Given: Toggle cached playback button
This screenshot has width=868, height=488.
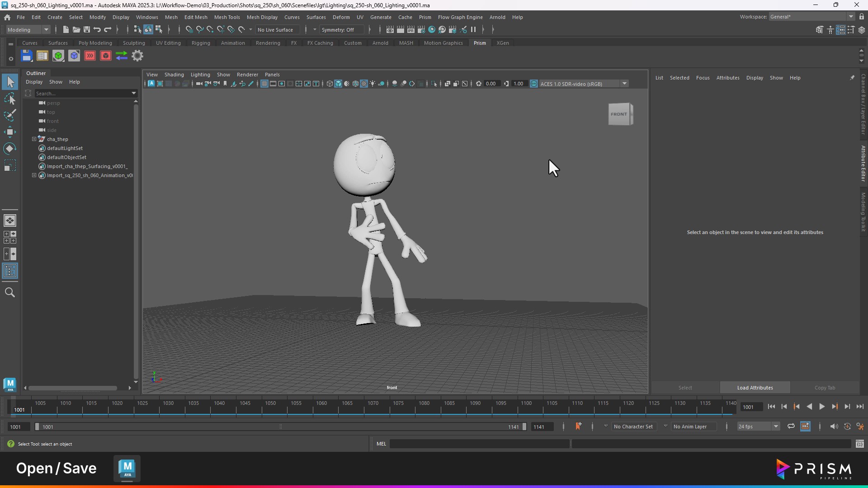Looking at the screenshot, I should tap(805, 426).
